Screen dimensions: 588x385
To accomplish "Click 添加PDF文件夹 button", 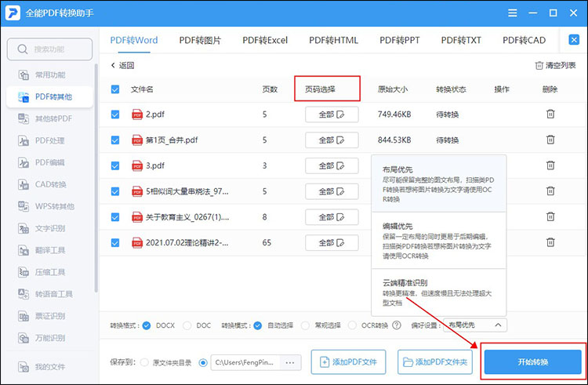I will coord(435,361).
